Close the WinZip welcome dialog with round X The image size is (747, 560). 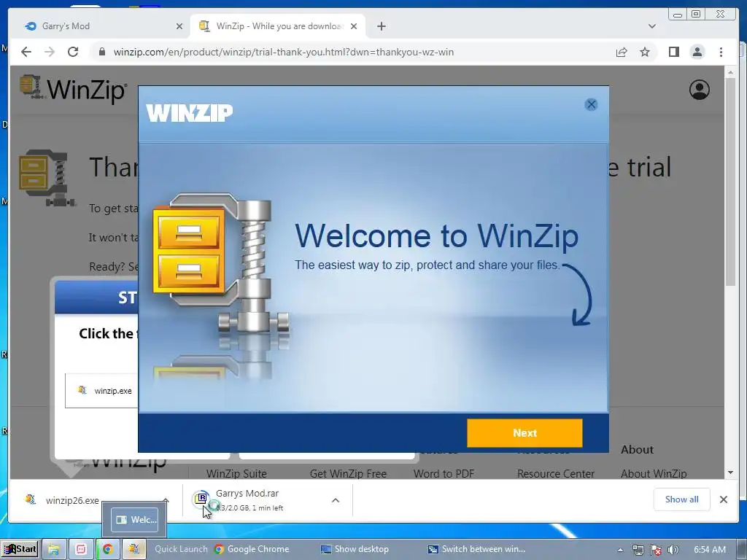pos(591,104)
